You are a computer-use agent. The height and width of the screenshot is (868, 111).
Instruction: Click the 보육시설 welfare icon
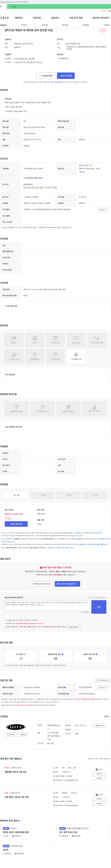pyautogui.click(x=55, y=356)
